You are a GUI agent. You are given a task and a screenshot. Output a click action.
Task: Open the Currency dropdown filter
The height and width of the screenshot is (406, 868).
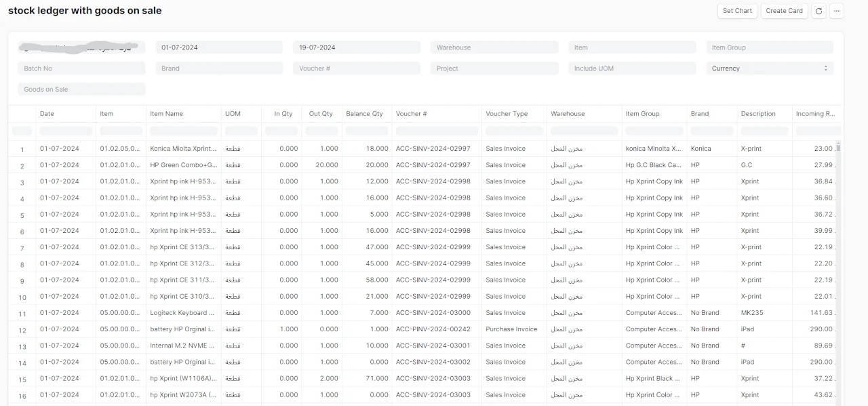[x=770, y=69]
